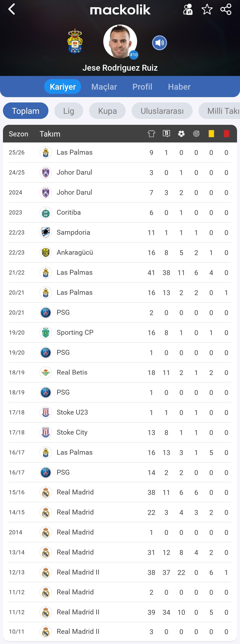
Task: Tap the share icon
Action: 226,9
